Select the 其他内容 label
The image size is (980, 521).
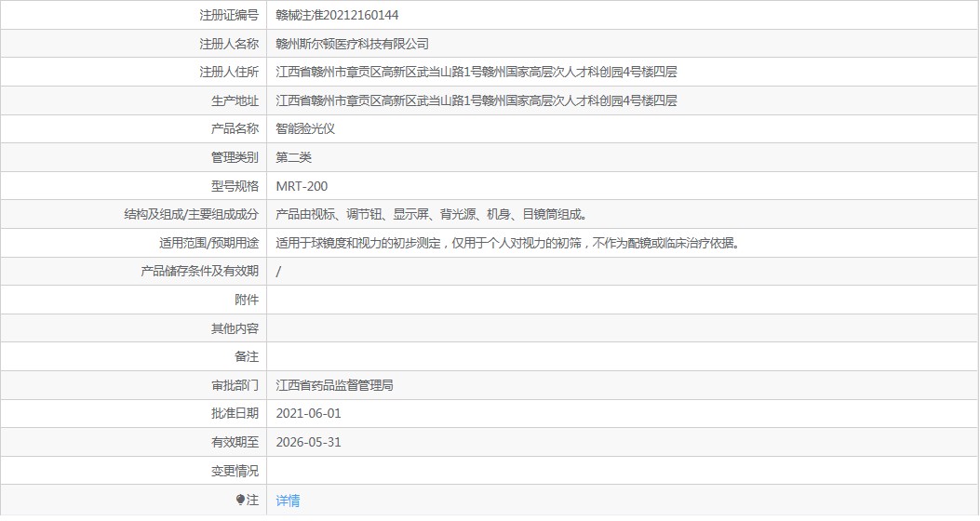point(235,328)
